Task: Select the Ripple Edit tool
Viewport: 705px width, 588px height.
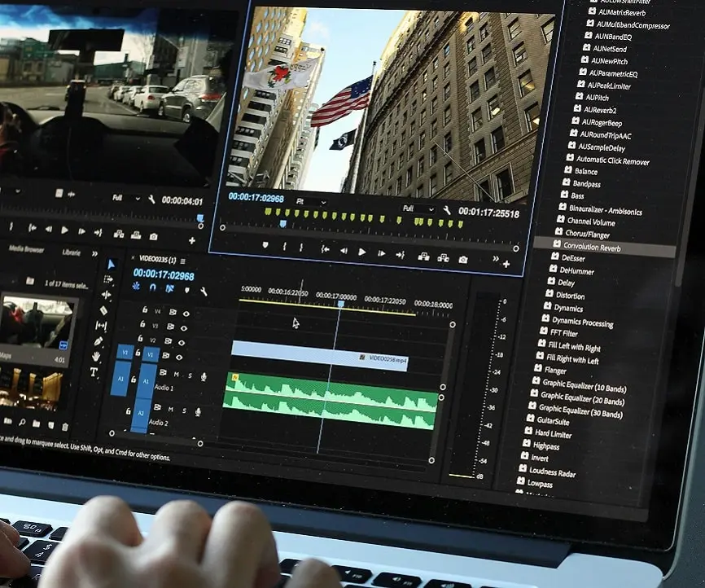Action: [107, 294]
